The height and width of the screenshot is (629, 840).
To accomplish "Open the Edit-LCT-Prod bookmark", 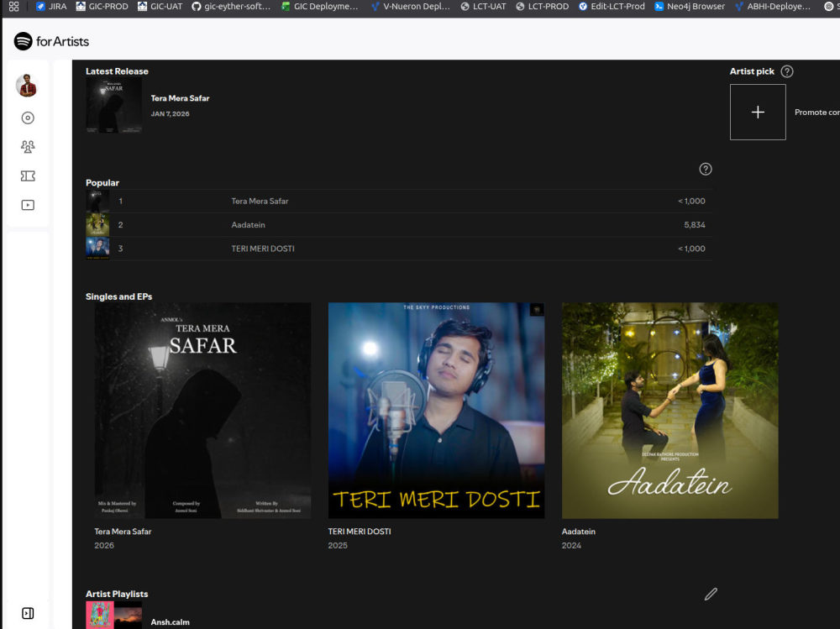I will (612, 7).
